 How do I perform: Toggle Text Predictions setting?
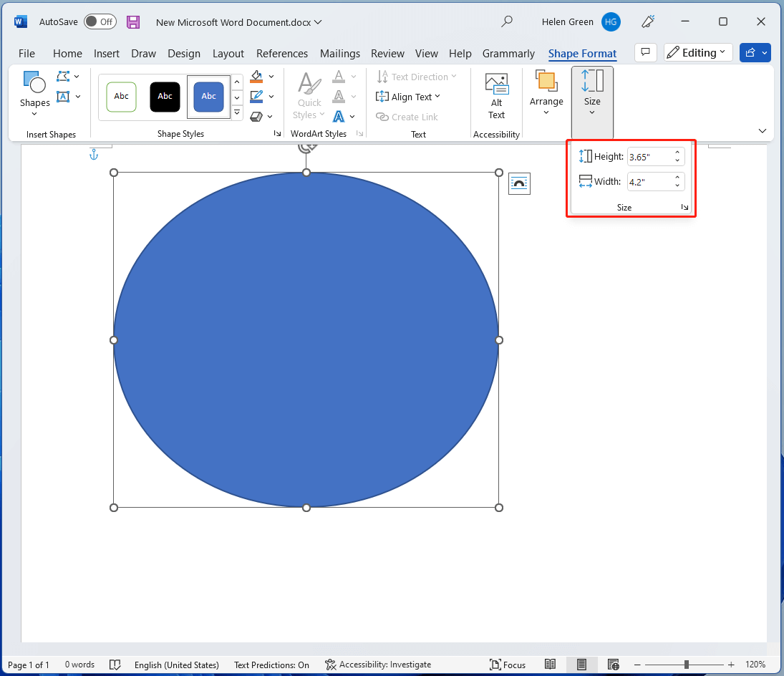(x=271, y=665)
